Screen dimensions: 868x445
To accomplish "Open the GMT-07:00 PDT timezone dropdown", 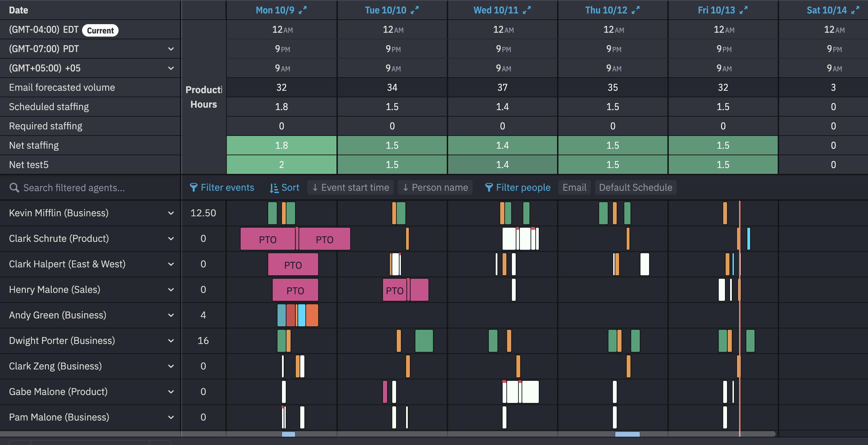I will tap(171, 49).
